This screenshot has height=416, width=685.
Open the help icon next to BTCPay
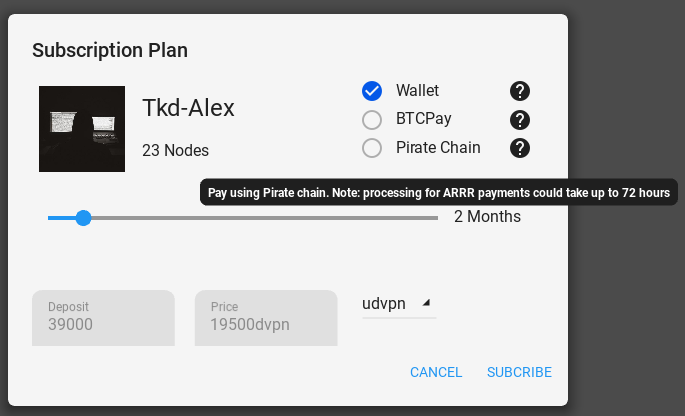(x=519, y=120)
